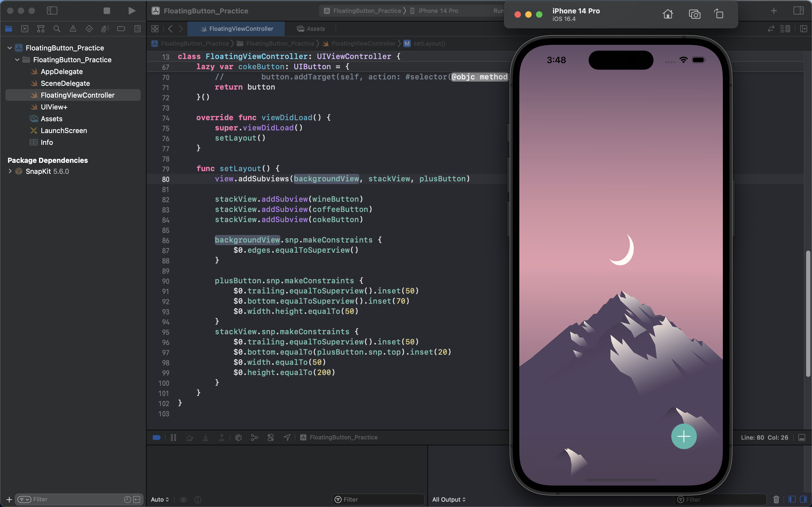
Task: Click the Run (play) button
Action: point(132,11)
